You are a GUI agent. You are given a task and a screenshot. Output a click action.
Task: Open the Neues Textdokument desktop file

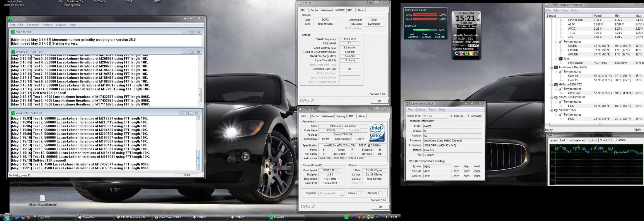pyautogui.click(x=43, y=200)
